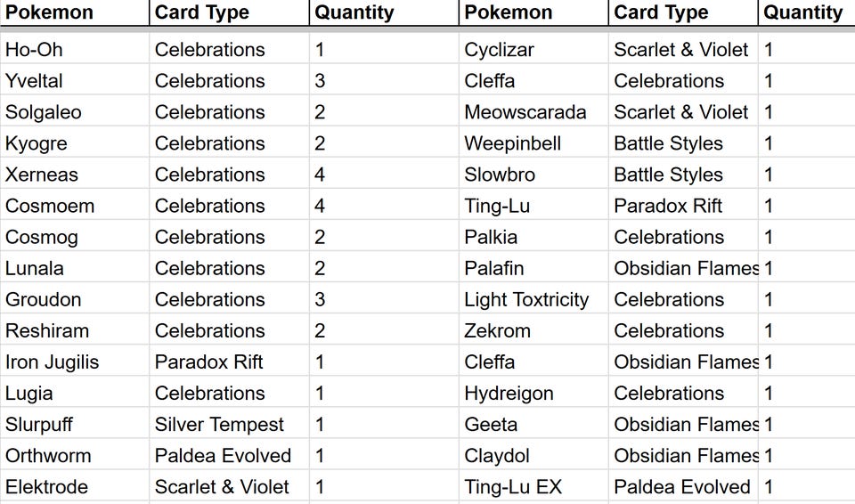The image size is (855, 504).
Task: Select Orthworm's Paldea Evolved cell
Action: [223, 456]
